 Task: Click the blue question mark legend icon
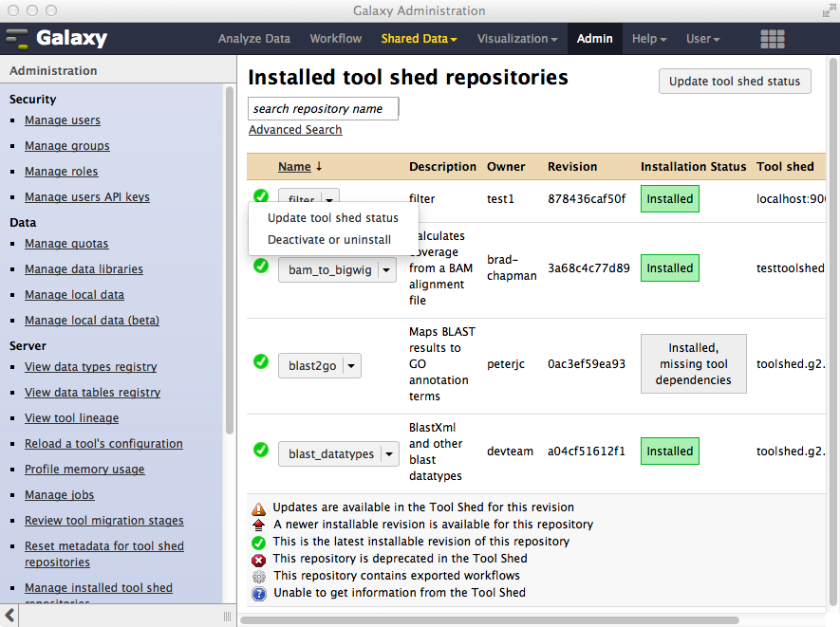click(x=259, y=594)
